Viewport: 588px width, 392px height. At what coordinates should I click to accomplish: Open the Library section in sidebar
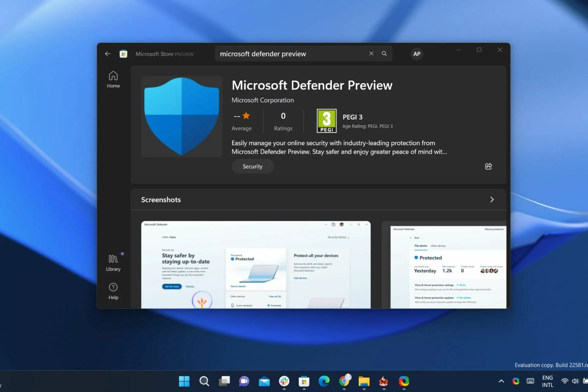coord(113,262)
